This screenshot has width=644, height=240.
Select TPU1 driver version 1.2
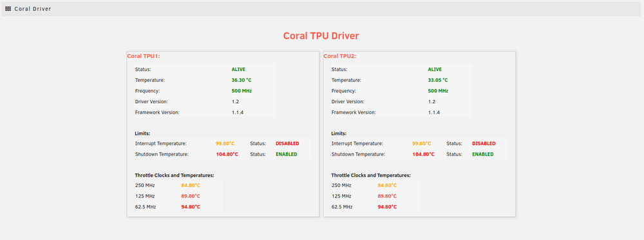tap(235, 102)
